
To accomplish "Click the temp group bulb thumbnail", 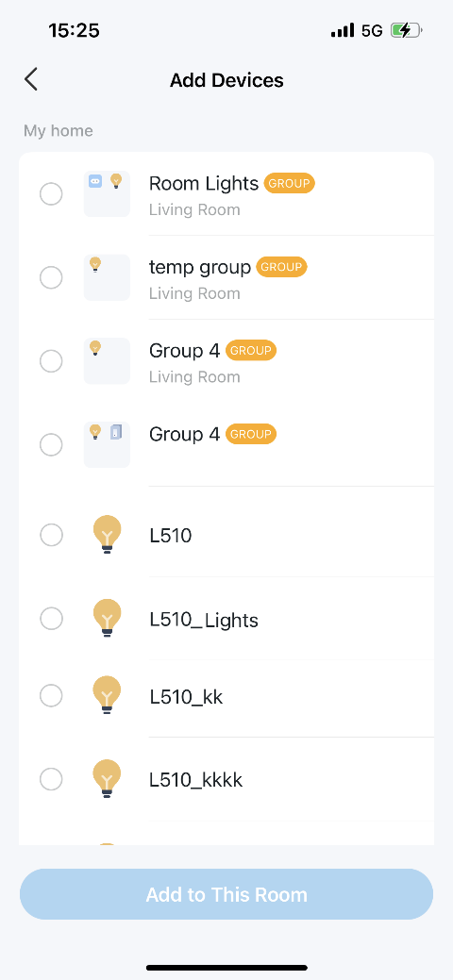I will click(107, 277).
